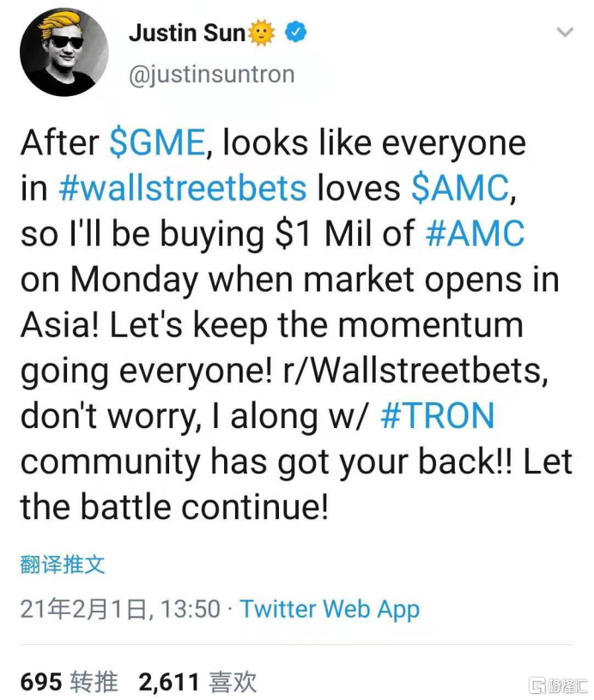This screenshot has height=700, width=594.
Task: Open the Twitter Web App source link
Action: [x=330, y=609]
